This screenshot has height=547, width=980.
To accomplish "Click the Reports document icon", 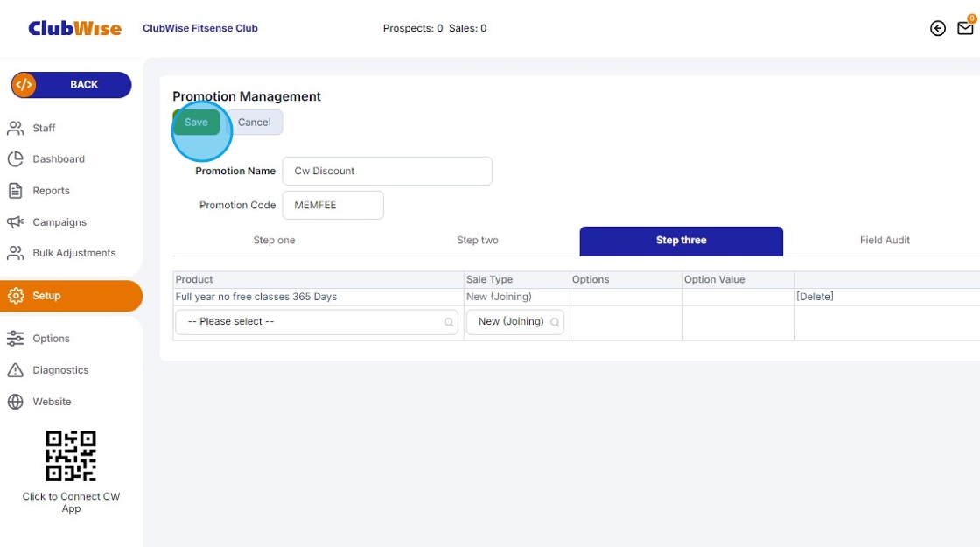I will coord(16,191).
